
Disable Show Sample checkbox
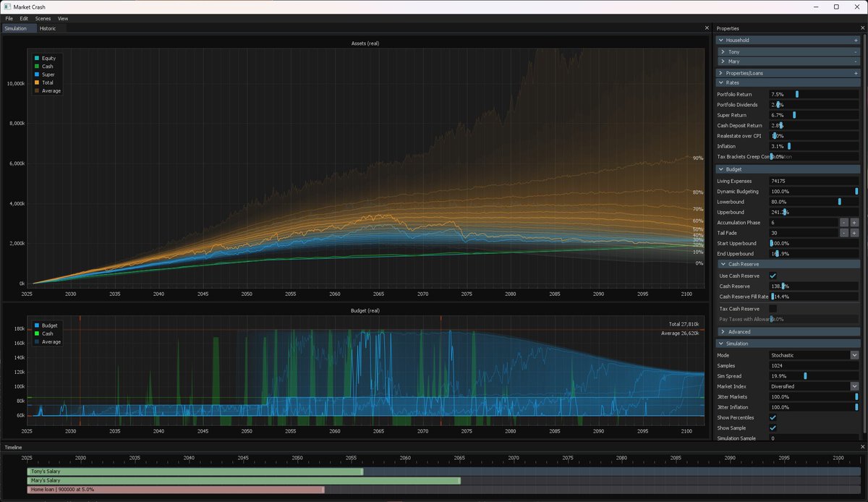pyautogui.click(x=773, y=428)
